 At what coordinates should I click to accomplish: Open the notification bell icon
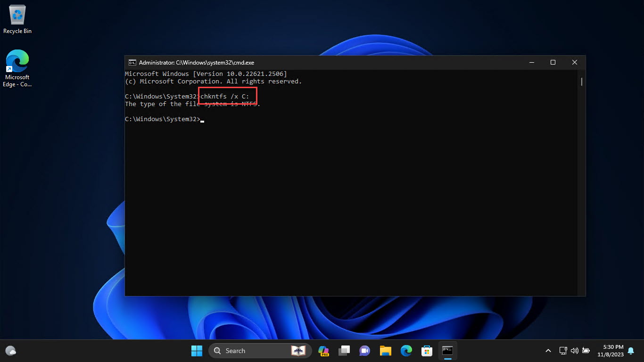631,351
